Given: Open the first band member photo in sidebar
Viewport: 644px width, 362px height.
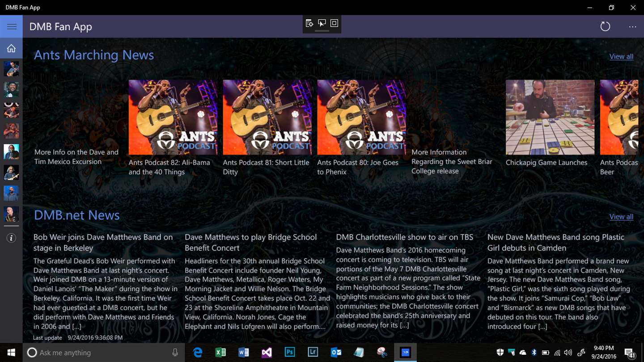Looking at the screenshot, I should tap(11, 69).
